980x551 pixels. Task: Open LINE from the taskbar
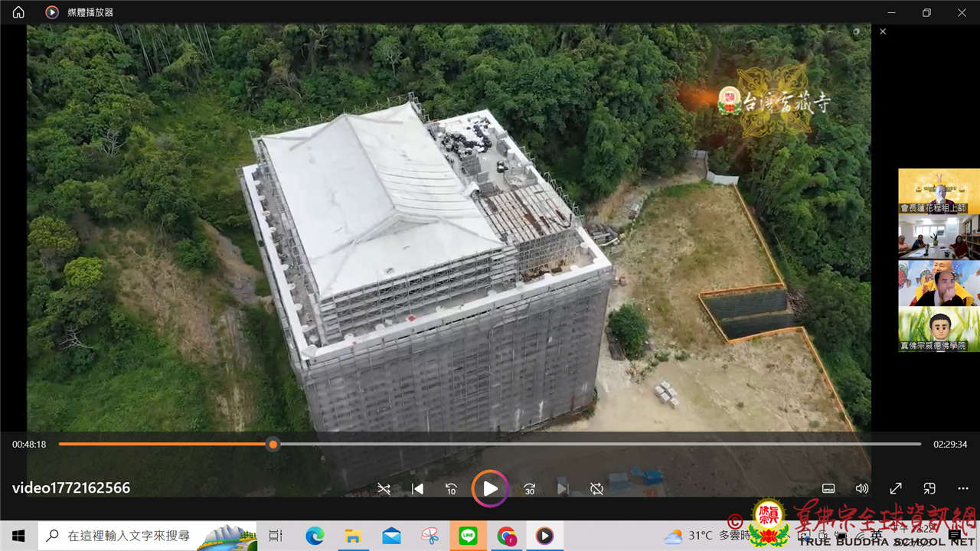point(468,536)
